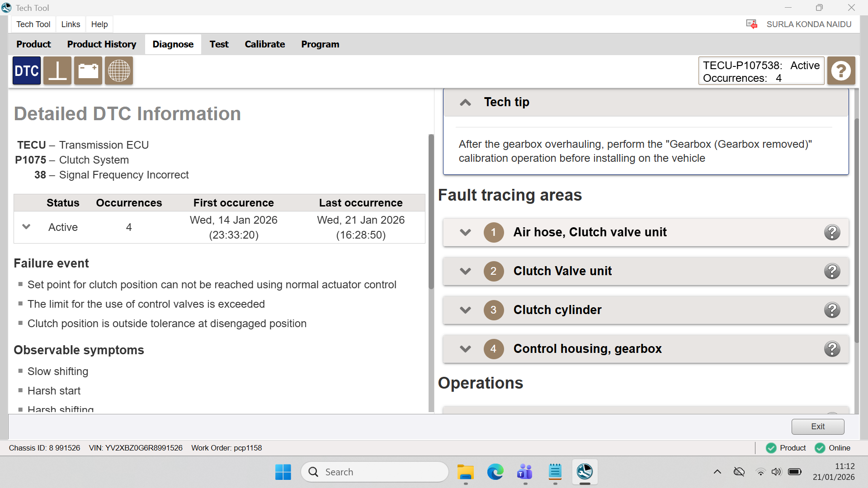The image size is (868, 488).
Task: Open help for Air hose, Clutch valve unit
Action: click(x=832, y=232)
